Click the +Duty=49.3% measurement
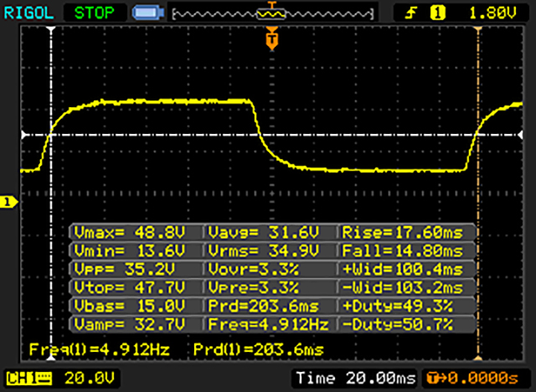536x392 pixels. [x=398, y=306]
